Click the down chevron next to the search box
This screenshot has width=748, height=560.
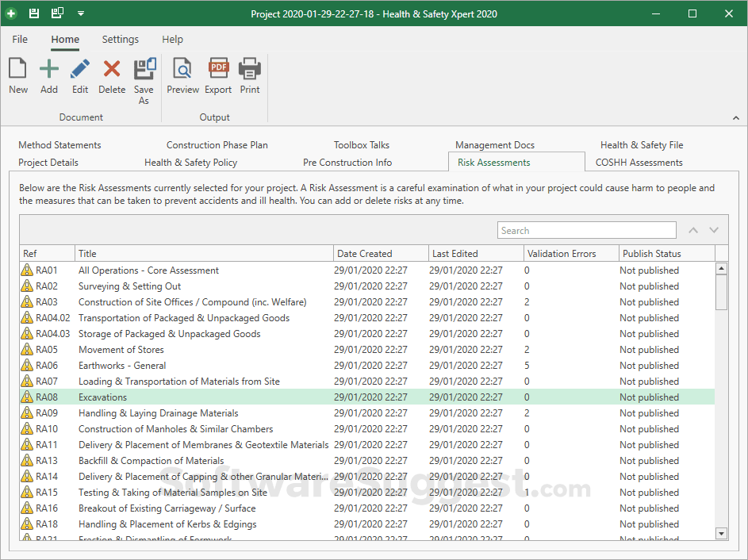(x=713, y=230)
